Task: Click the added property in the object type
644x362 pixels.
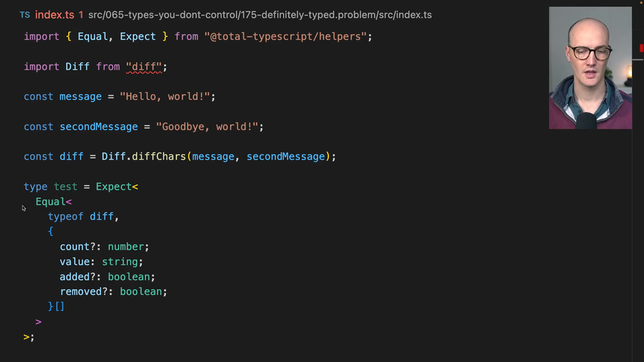Action: [74, 277]
